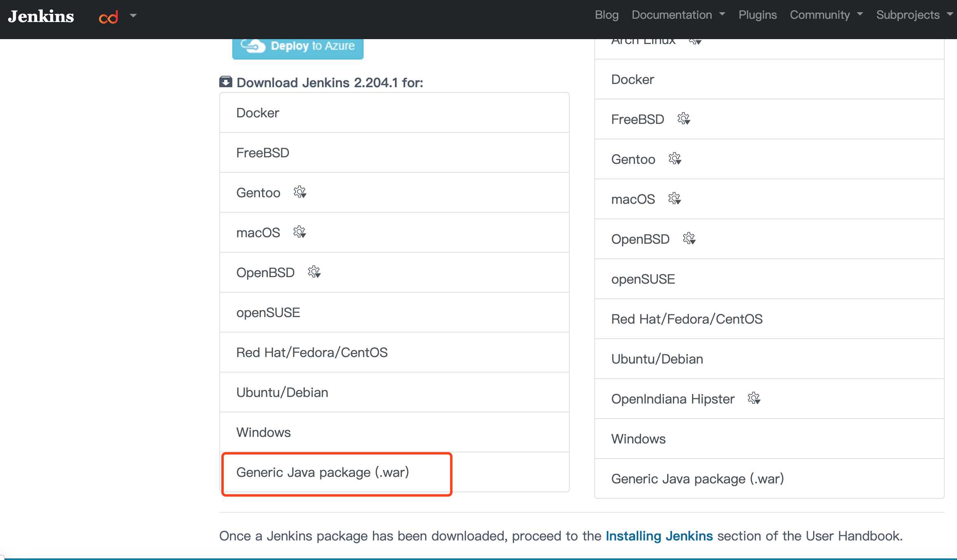This screenshot has width=957, height=560.
Task: Select Docker in the 2.204.1 list
Action: pos(394,113)
